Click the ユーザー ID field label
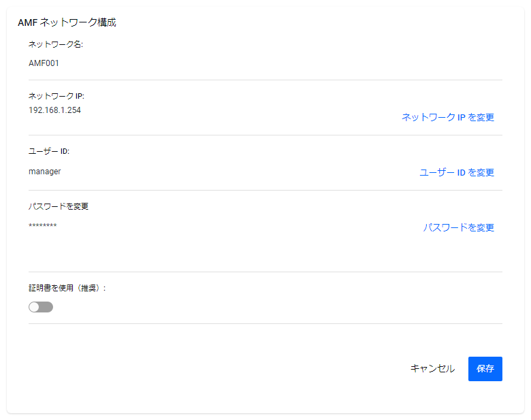Viewport: 531px width, 420px height. pyautogui.click(x=49, y=150)
